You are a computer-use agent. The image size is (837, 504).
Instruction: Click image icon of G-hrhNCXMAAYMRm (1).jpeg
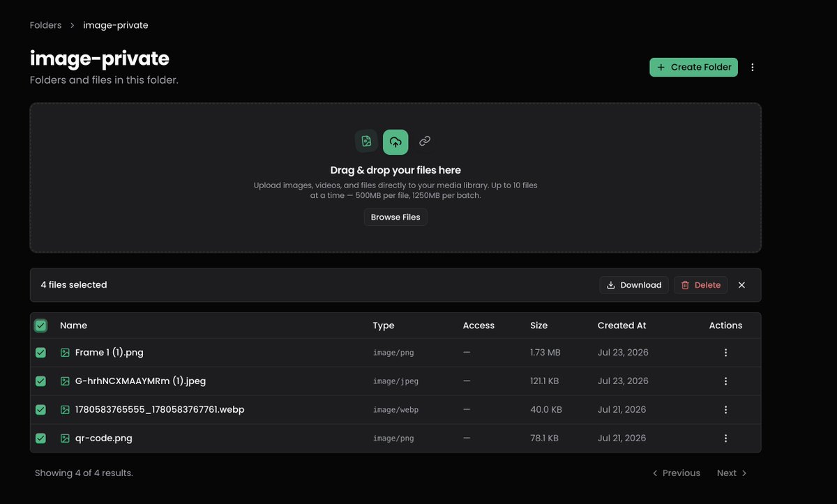pyautogui.click(x=65, y=381)
